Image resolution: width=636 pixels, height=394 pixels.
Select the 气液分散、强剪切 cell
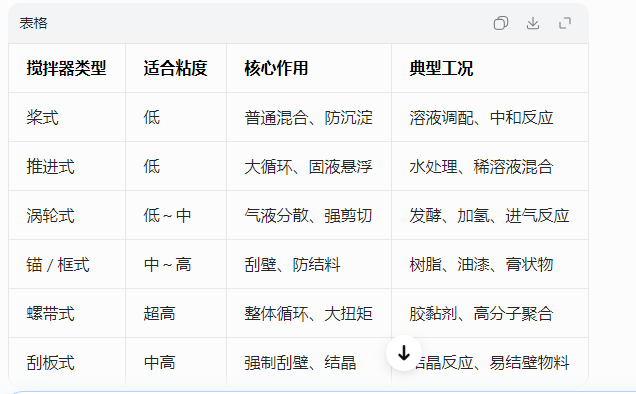308,215
